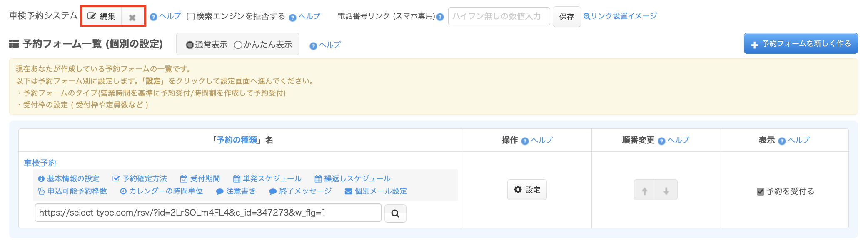
Task: Click the 保存 button
Action: (566, 17)
